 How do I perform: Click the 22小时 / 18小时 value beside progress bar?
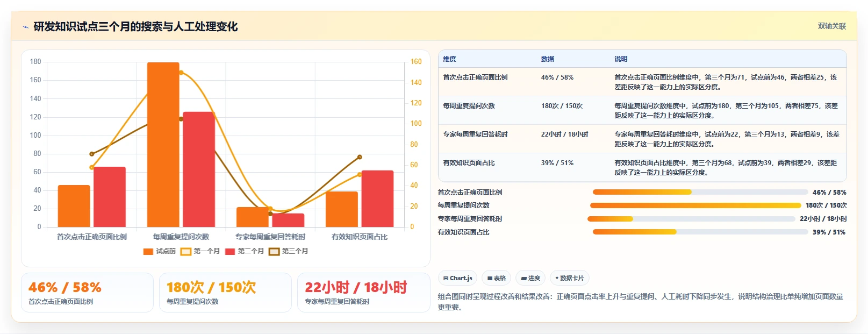coord(823,219)
